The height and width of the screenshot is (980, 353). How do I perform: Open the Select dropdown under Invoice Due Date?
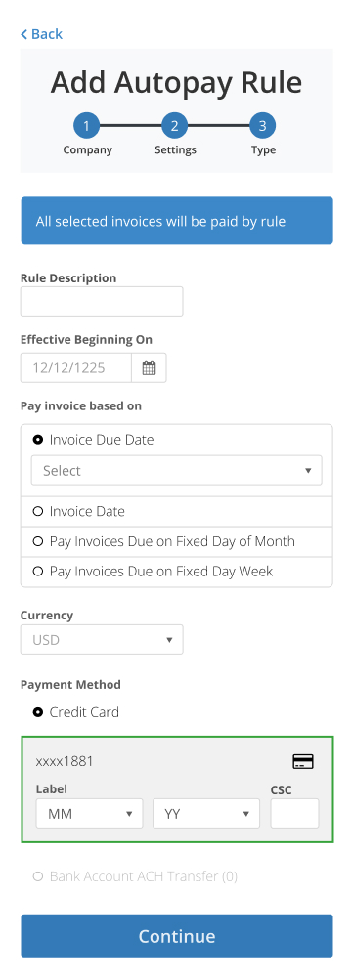point(176,471)
